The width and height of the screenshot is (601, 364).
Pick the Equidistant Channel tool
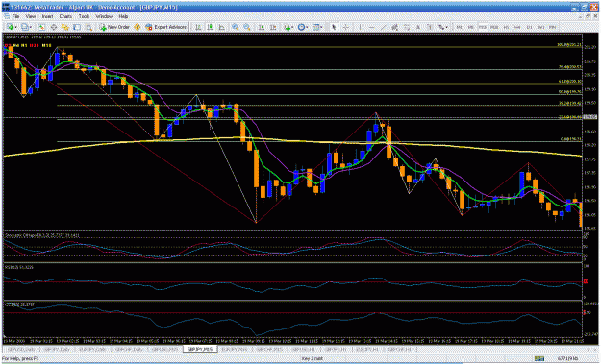coord(395,27)
